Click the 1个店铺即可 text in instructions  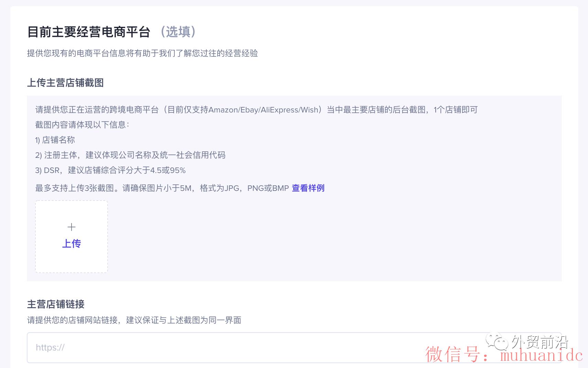456,110
